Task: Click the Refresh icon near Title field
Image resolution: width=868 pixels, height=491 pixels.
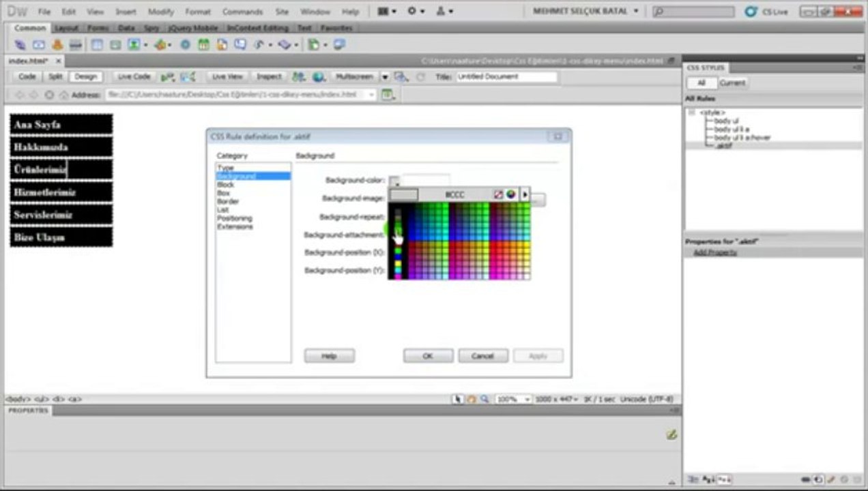Action: click(420, 77)
